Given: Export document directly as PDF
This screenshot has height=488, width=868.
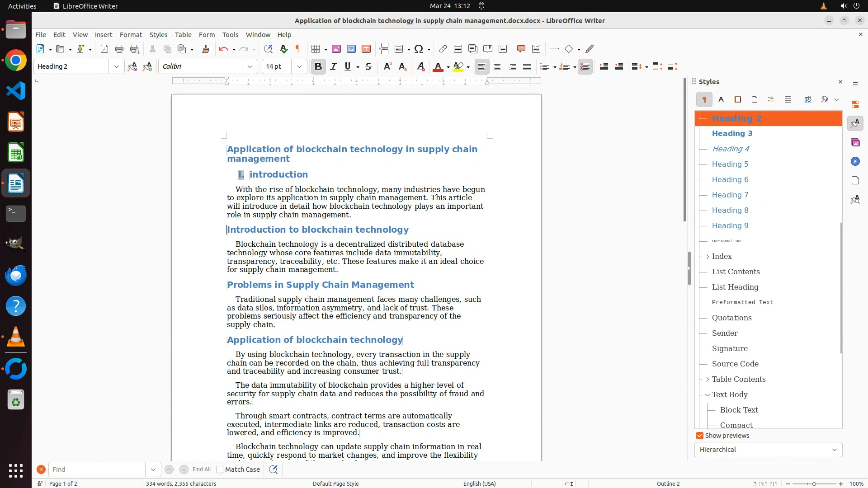Looking at the screenshot, I should point(104,49).
